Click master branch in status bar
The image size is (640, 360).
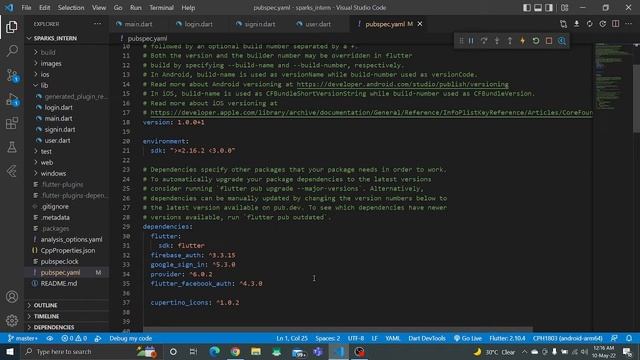coord(23,338)
